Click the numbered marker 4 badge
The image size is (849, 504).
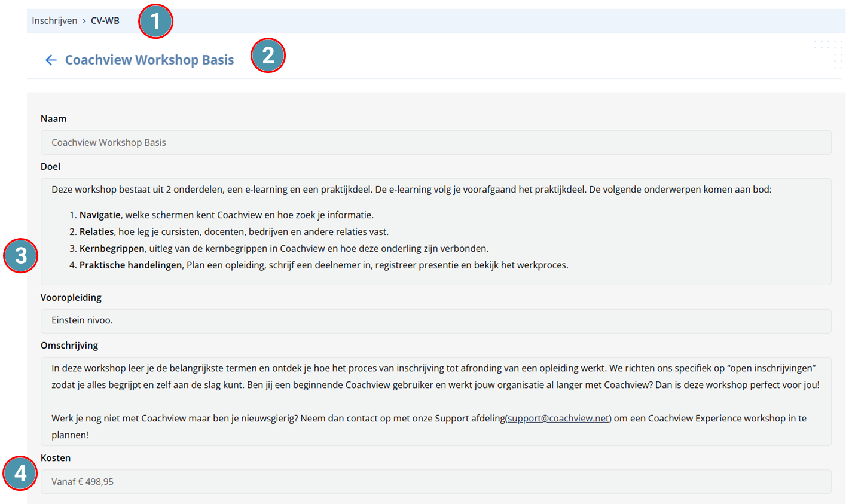(x=21, y=473)
